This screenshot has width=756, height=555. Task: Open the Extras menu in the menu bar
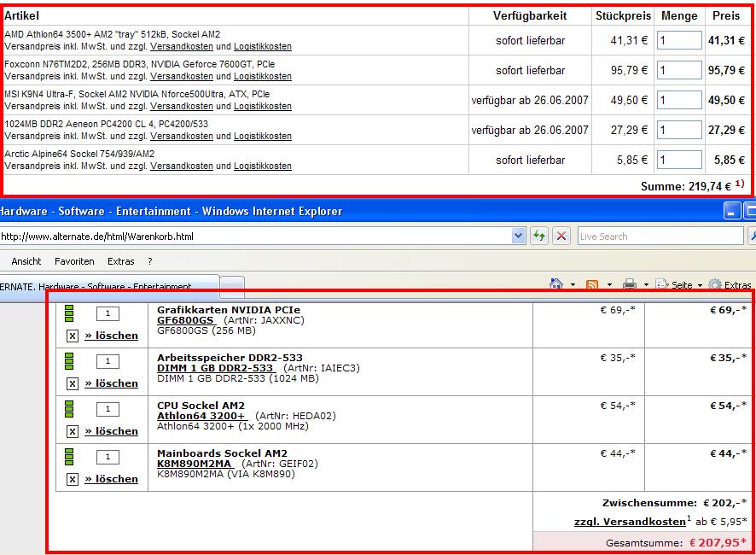pos(120,261)
